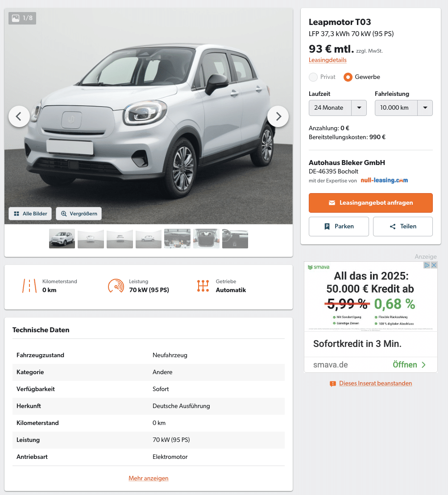Open the AdChoices info triangle icon
Image resolution: width=448 pixels, height=495 pixels.
(x=427, y=265)
